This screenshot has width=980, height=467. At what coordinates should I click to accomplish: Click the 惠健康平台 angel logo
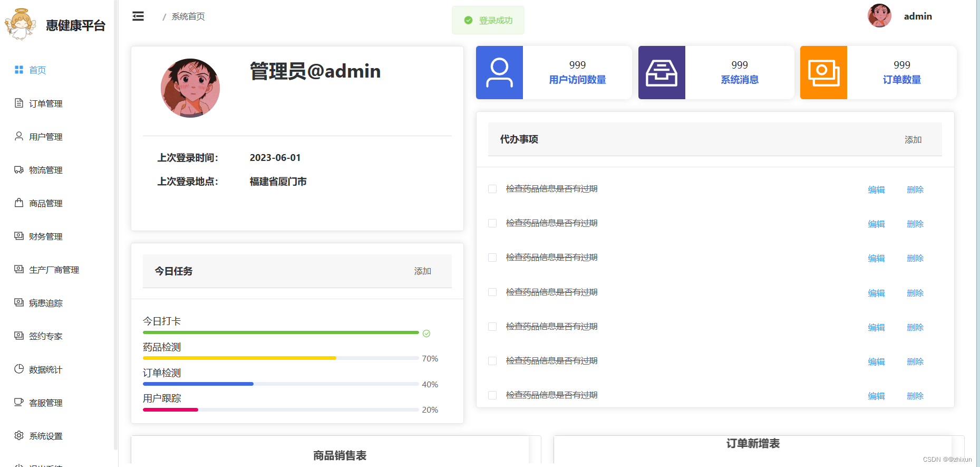20,24
